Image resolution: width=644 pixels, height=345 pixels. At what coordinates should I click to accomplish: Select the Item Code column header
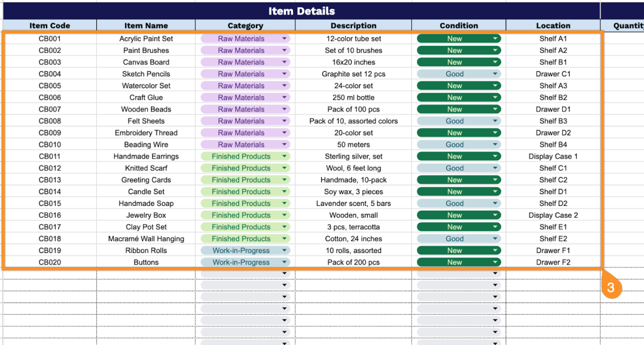[x=50, y=26]
